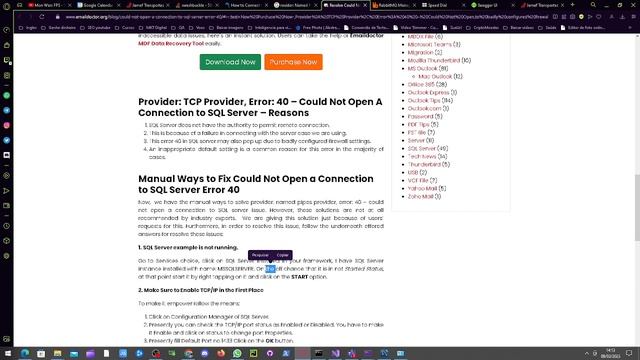
Task: Switch to the Speed Dial tab
Action: [442, 5]
